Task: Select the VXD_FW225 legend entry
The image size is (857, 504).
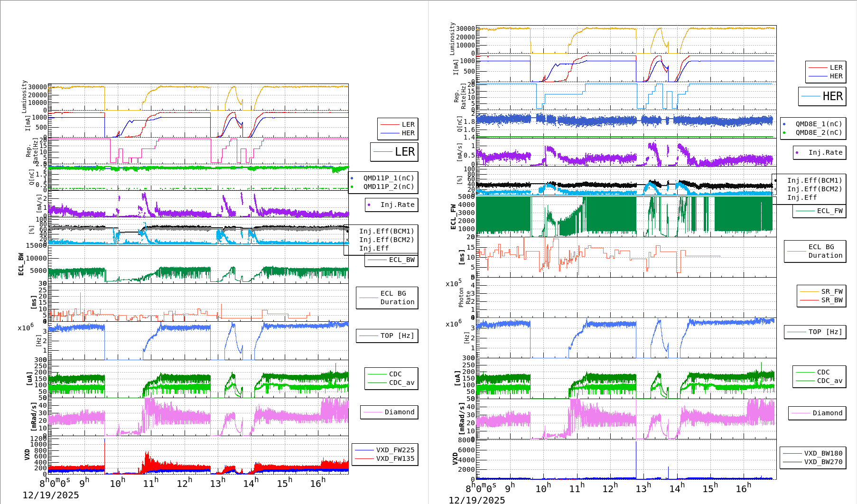Action: (x=395, y=450)
